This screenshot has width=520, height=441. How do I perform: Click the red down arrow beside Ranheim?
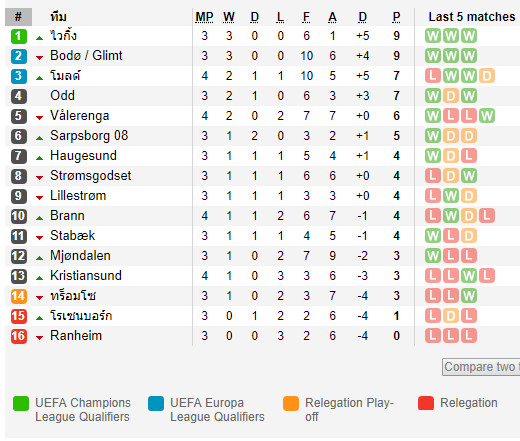tap(39, 338)
